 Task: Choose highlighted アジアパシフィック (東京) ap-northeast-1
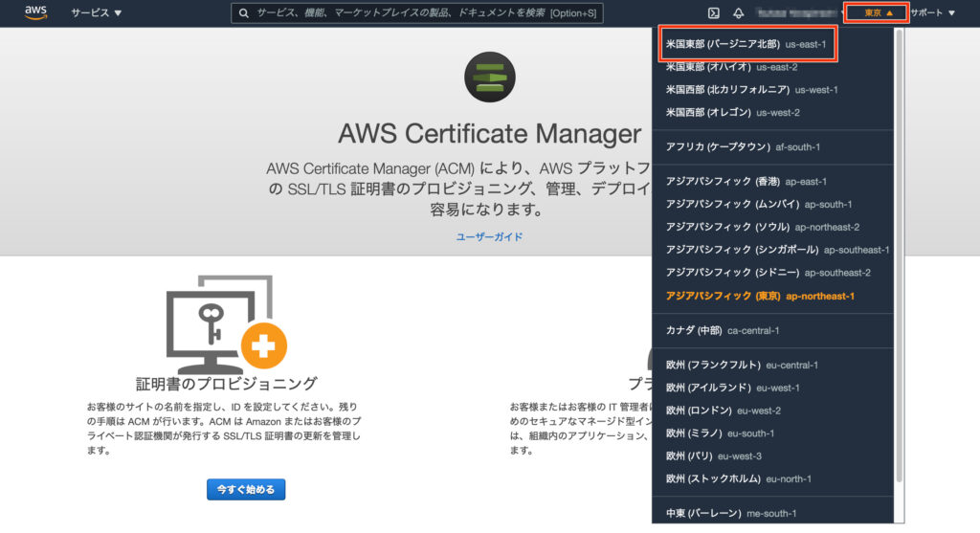click(x=759, y=297)
